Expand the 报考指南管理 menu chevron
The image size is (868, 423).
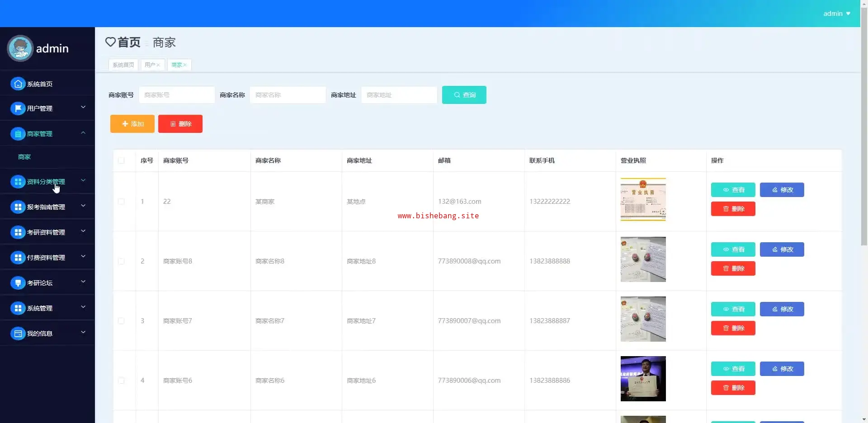coord(83,206)
